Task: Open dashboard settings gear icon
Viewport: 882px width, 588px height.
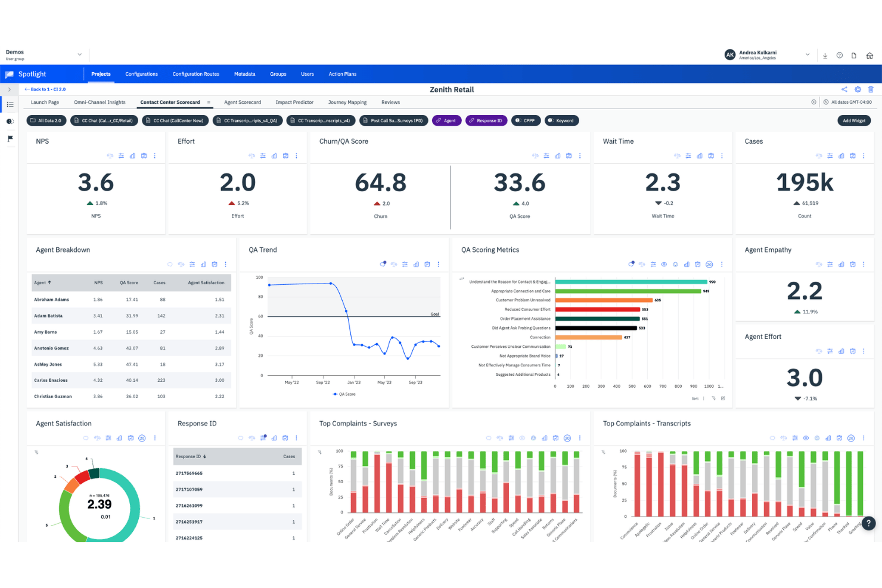Action: pos(858,89)
